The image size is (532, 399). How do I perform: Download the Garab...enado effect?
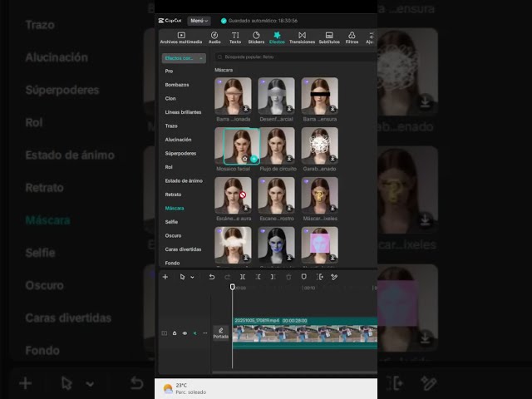point(332,159)
